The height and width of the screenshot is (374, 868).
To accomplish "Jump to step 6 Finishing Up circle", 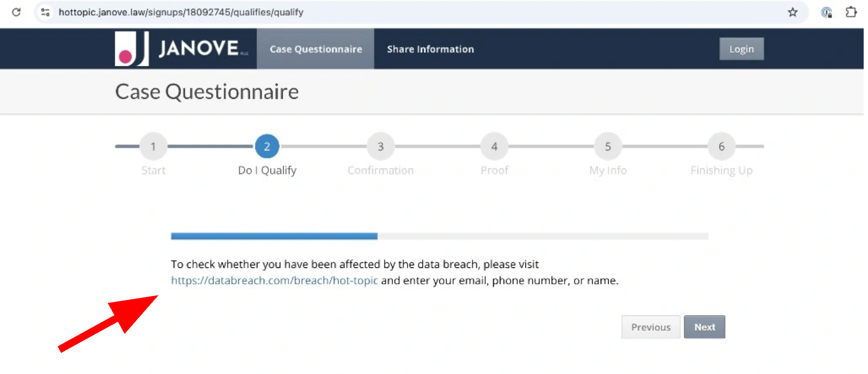I will pos(722,146).
